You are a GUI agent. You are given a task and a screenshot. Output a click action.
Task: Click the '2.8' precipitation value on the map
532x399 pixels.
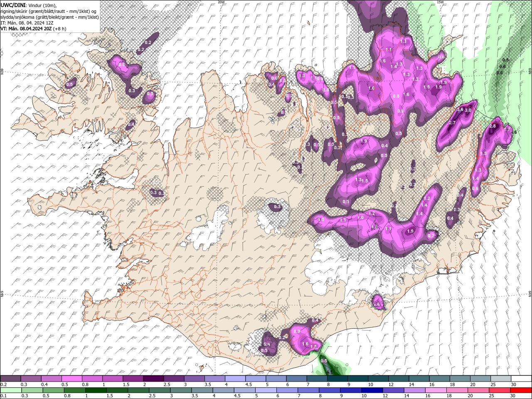(493, 126)
